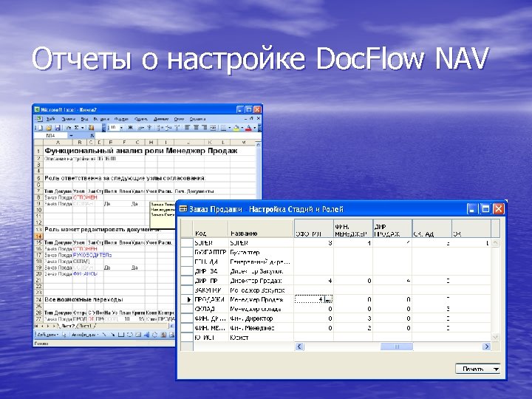532x399 pixels.
Task: Open the Вид menu in Excel
Action: pos(84,119)
